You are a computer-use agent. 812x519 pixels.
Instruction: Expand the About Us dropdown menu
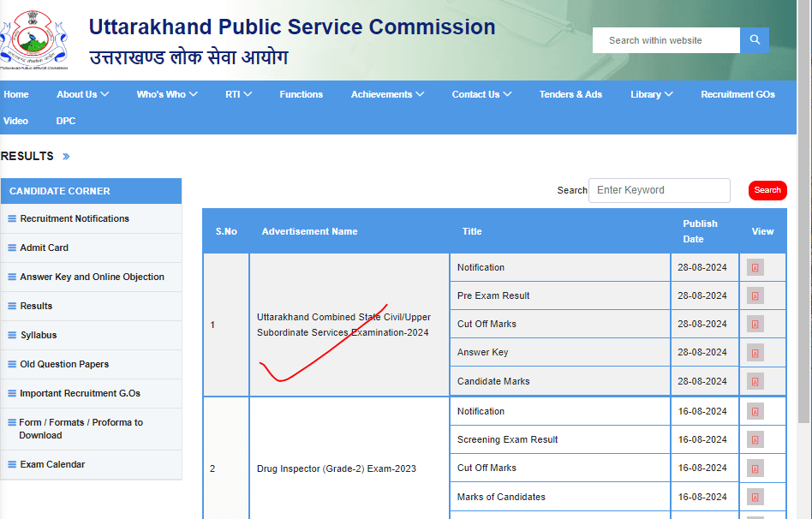pyautogui.click(x=83, y=94)
